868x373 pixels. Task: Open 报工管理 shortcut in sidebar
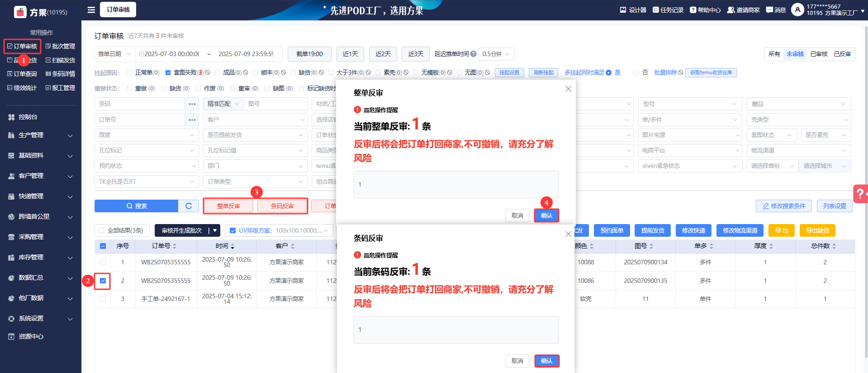tap(60, 88)
